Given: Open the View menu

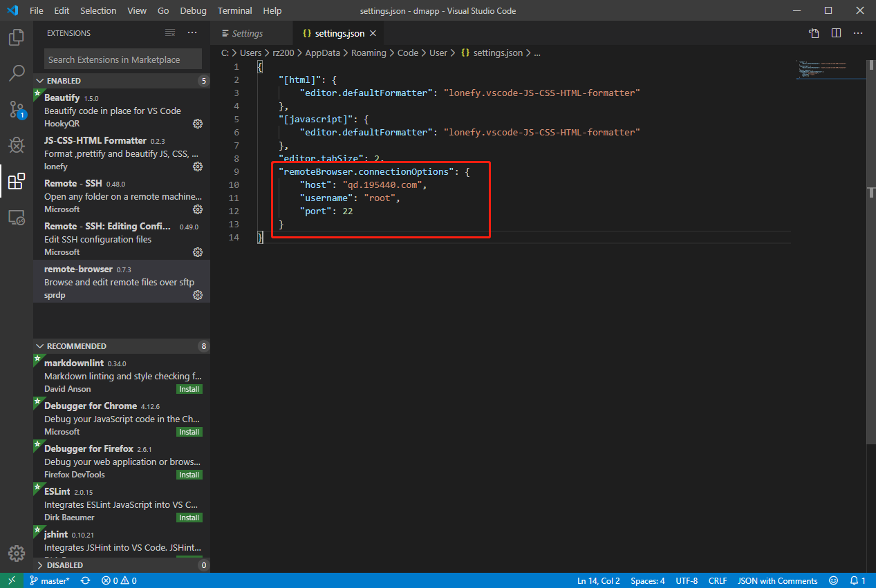Looking at the screenshot, I should pyautogui.click(x=137, y=11).
